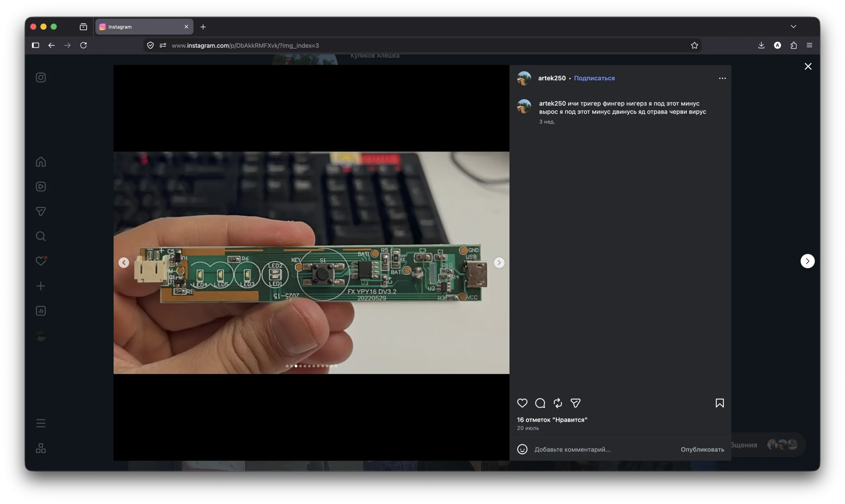
Task: Open dashboard chart icon in sidebar
Action: coord(41,311)
